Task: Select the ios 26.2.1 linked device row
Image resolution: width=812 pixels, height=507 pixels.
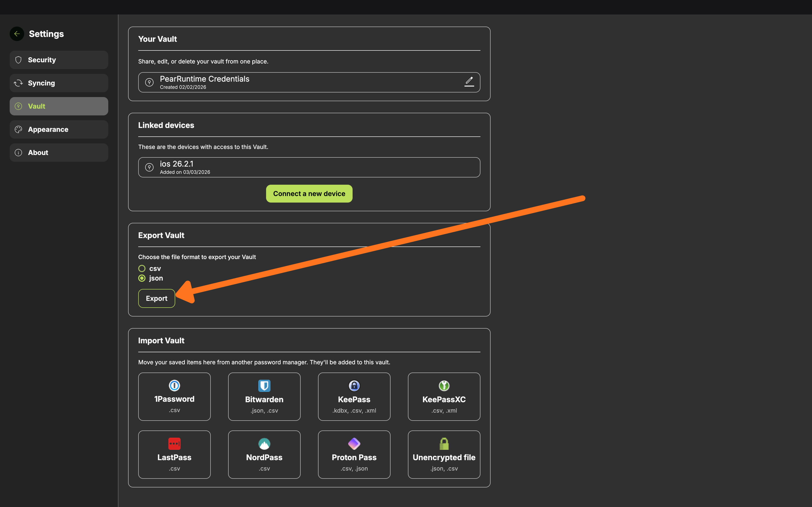Action: pyautogui.click(x=309, y=167)
